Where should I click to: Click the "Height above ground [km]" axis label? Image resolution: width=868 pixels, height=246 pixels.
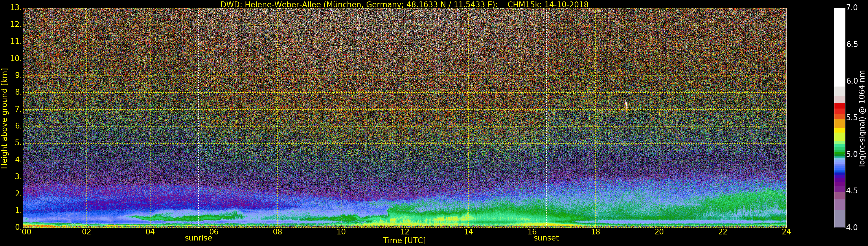[x=4, y=118]
